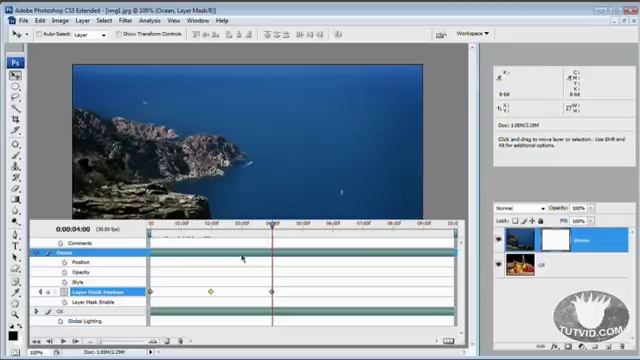Click Lock Position icon in Layers panel
The width and height of the screenshot is (640, 360).
532,221
